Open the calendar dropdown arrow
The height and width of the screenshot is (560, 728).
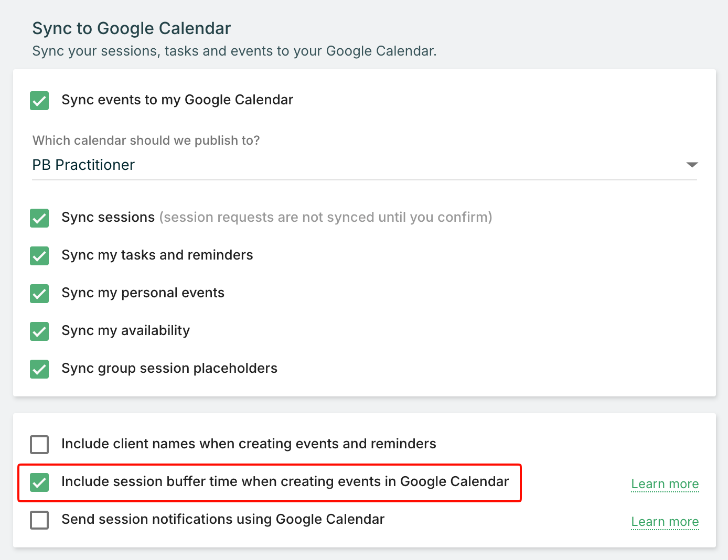point(692,165)
